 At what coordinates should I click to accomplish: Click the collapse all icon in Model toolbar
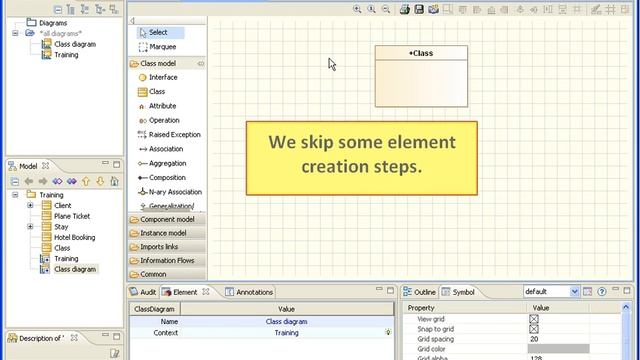click(x=14, y=181)
